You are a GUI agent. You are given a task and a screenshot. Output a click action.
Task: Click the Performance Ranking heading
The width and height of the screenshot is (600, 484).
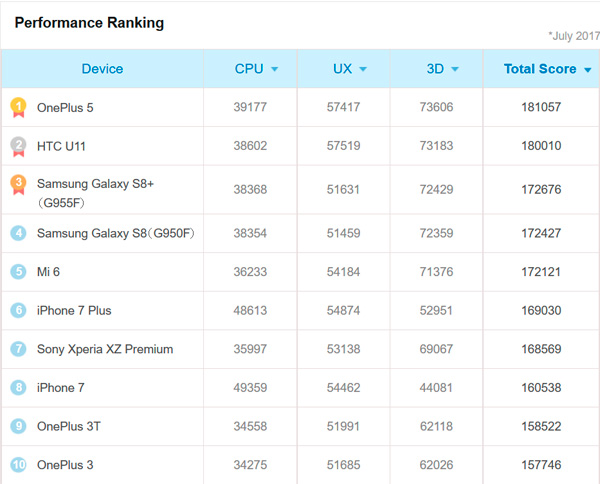(89, 23)
